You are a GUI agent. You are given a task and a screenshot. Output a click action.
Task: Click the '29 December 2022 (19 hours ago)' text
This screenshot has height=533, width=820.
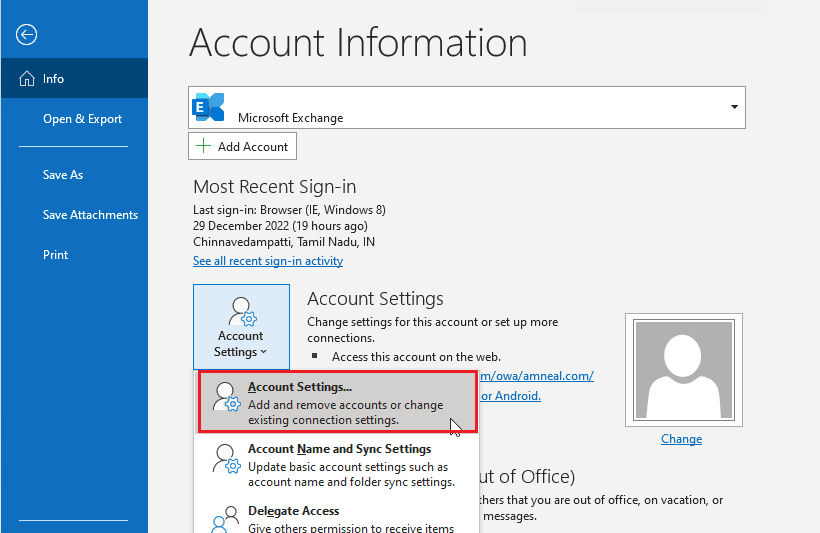point(280,225)
